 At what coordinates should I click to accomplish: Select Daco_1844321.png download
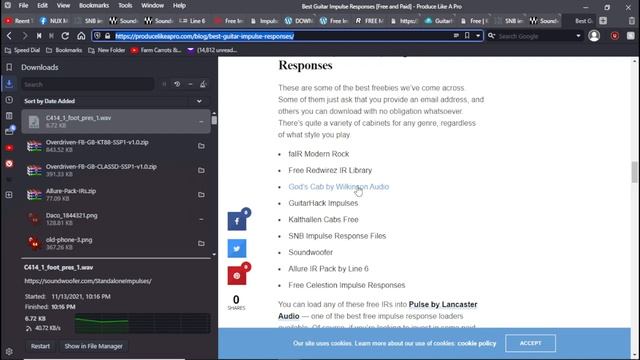116,219
